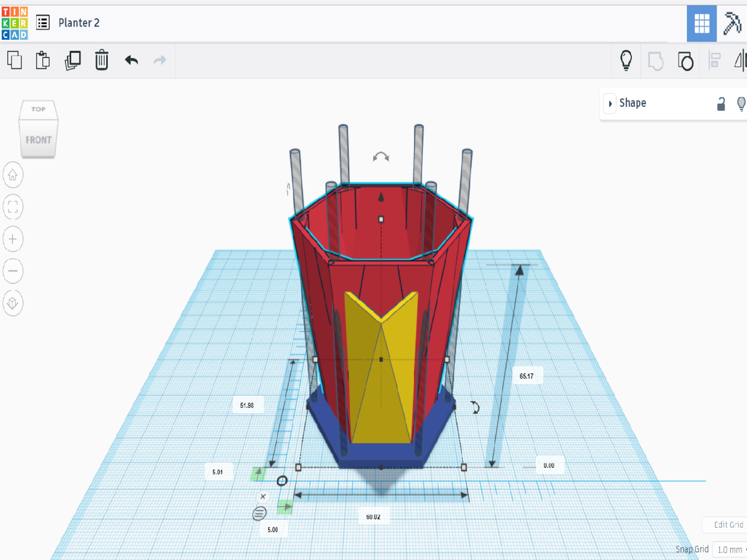Click the ruler origin circle handle
This screenshot has width=747, height=560.
click(282, 481)
